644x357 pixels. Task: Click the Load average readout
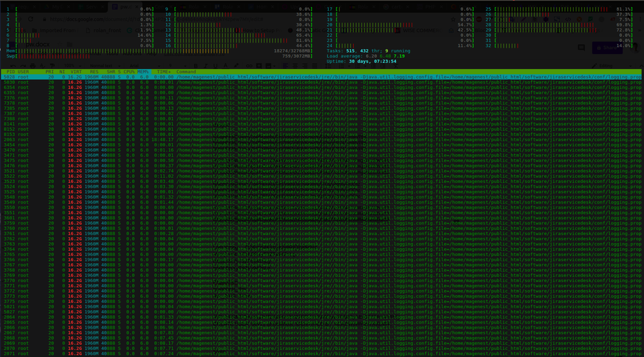click(x=366, y=56)
